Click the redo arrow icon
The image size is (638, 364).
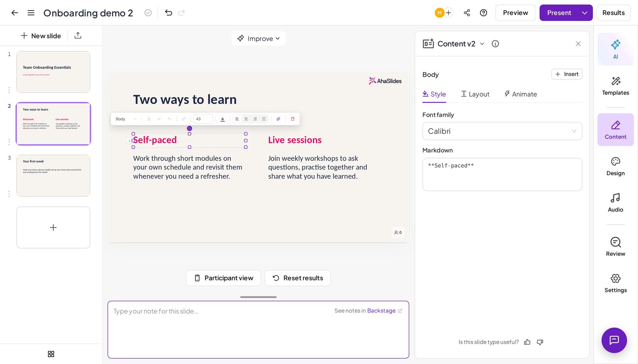coord(181,13)
